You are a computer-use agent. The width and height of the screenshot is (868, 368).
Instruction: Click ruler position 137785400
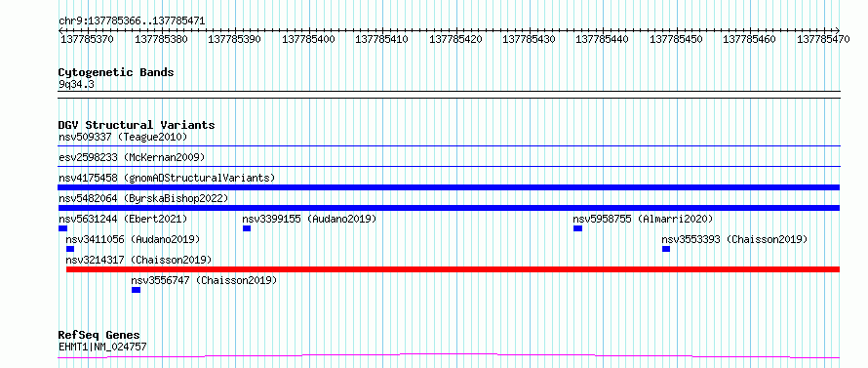[308, 39]
